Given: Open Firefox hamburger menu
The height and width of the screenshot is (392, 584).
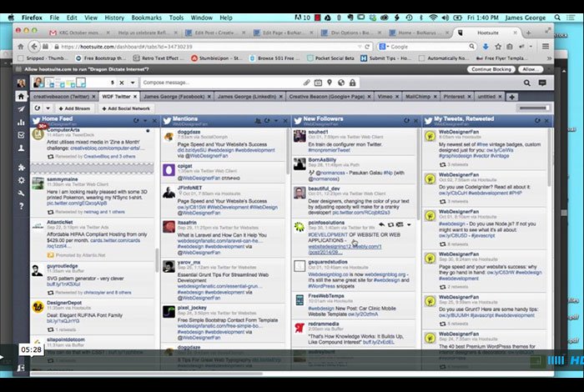Looking at the screenshot, I should pyautogui.click(x=546, y=47).
